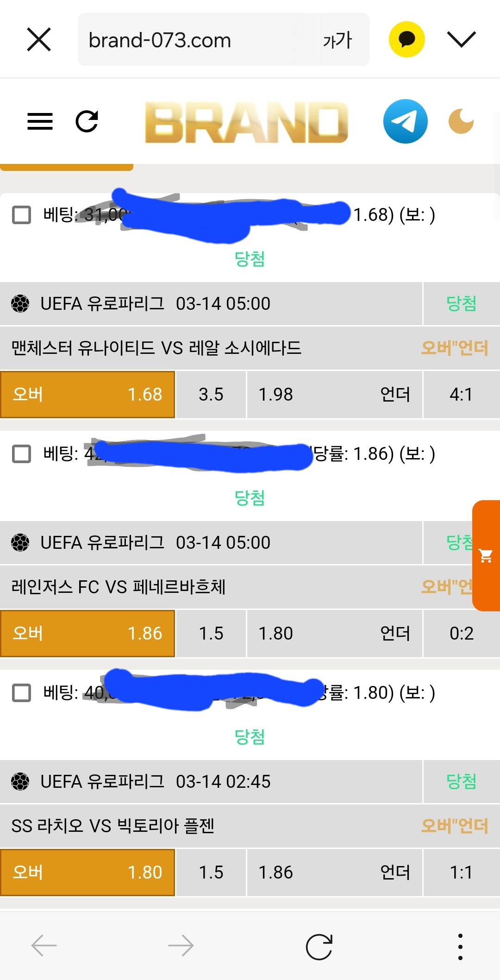The height and width of the screenshot is (980, 500).
Task: Go forward with browser forward arrow
Action: click(181, 946)
